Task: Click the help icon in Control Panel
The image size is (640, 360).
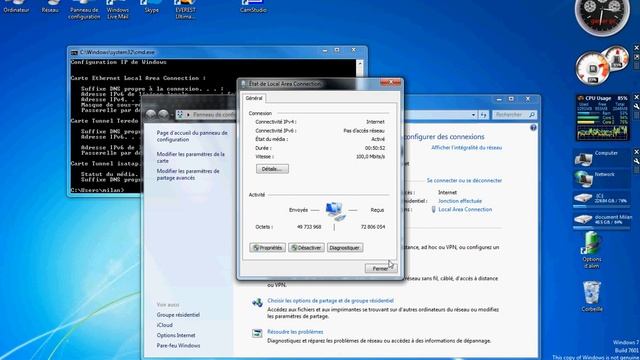Action: 533,128
